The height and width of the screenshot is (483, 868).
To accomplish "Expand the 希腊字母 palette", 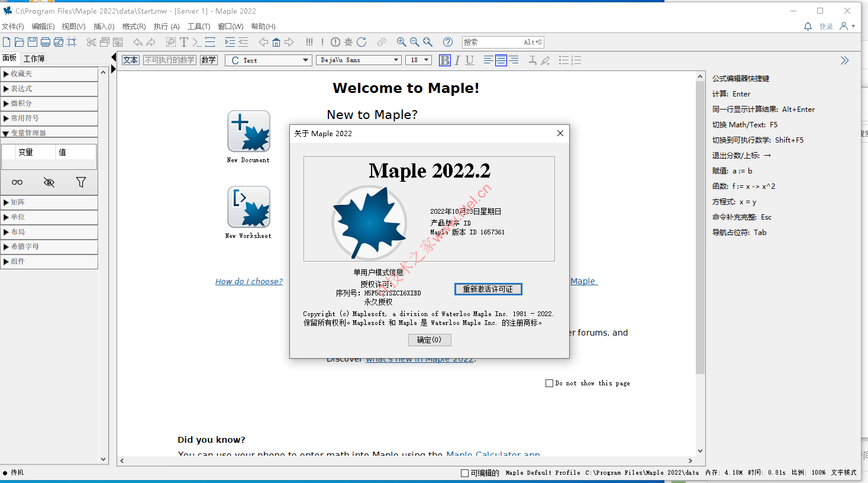I will point(49,247).
